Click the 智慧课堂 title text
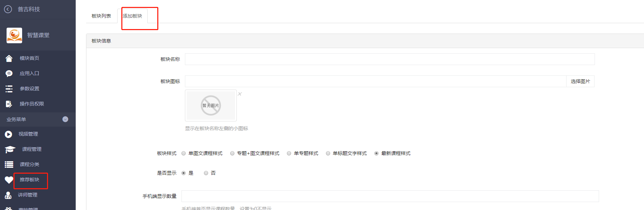 (38, 35)
